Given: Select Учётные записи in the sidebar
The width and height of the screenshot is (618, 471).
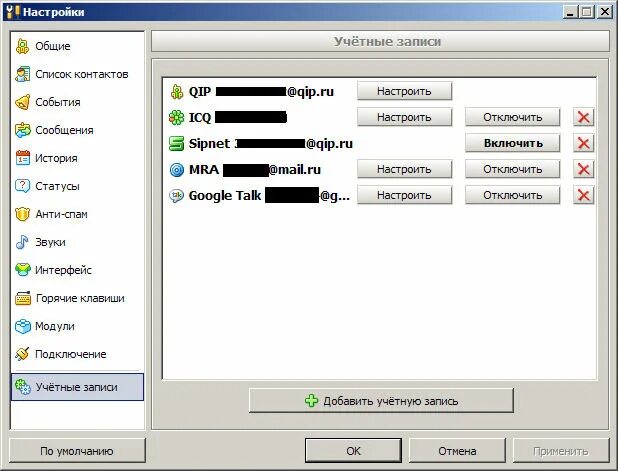Looking at the screenshot, I should pos(78,387).
